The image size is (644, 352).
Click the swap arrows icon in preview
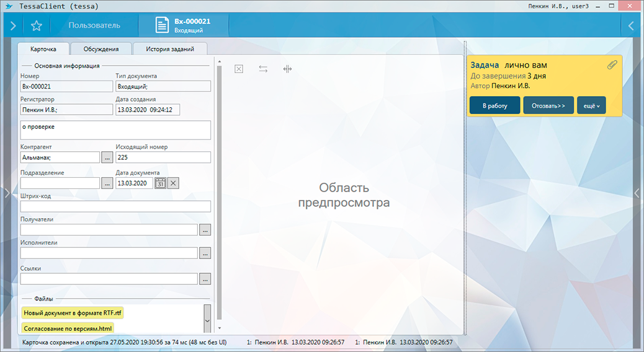pos(263,69)
